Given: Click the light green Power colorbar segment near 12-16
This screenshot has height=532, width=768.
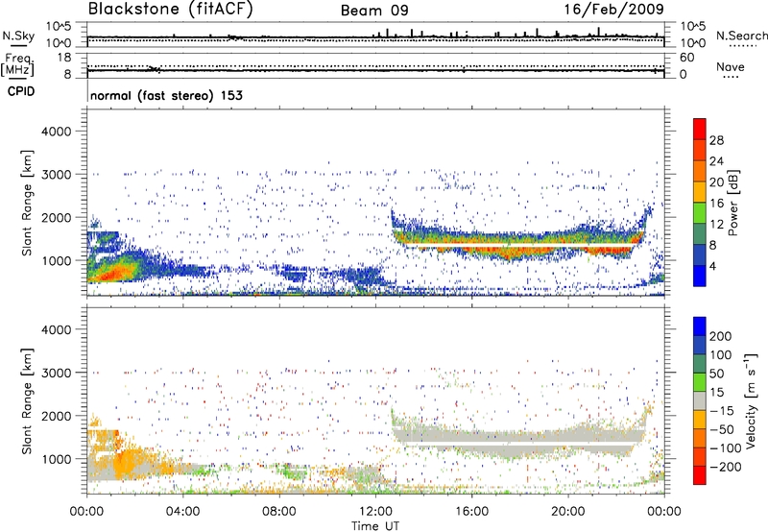Looking at the screenshot, I should coord(700,212).
